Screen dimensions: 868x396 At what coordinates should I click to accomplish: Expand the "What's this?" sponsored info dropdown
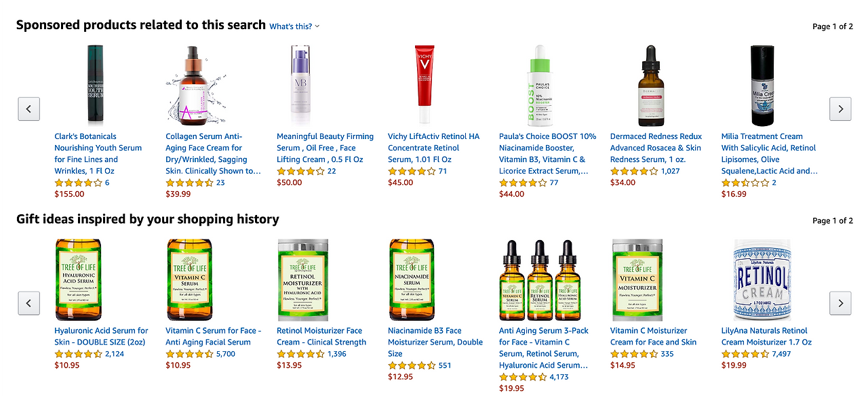click(294, 26)
